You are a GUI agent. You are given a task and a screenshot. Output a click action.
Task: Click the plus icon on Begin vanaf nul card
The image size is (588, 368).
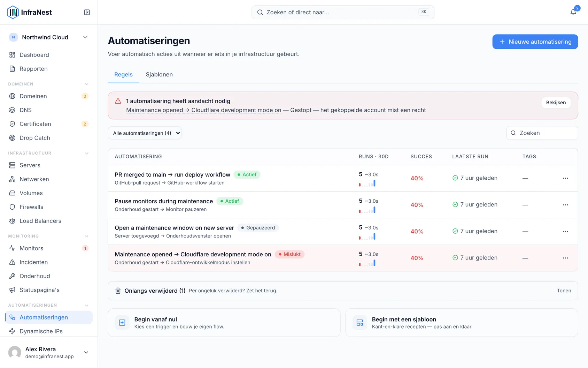pos(122,323)
